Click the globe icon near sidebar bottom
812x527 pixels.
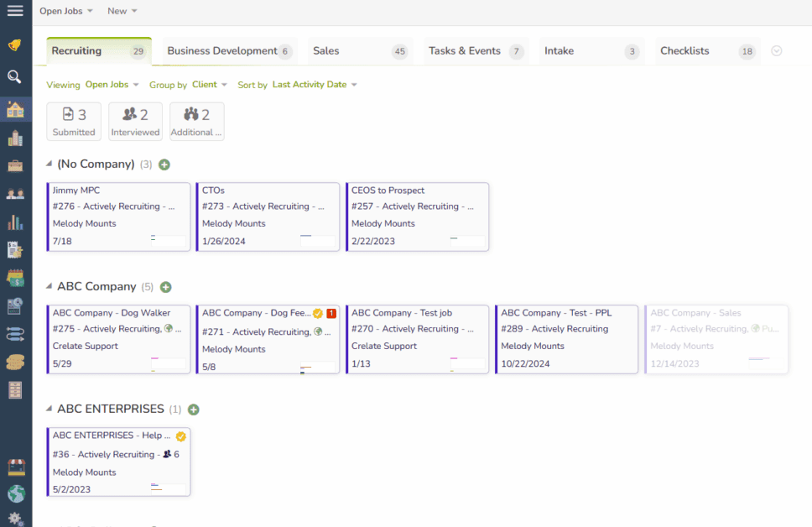point(14,493)
